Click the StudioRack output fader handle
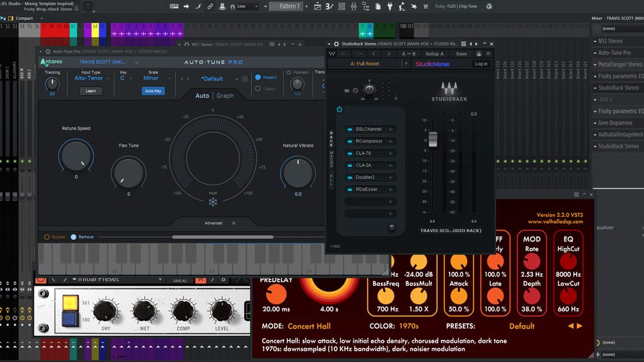The height and width of the screenshot is (362, 644). pos(433,139)
